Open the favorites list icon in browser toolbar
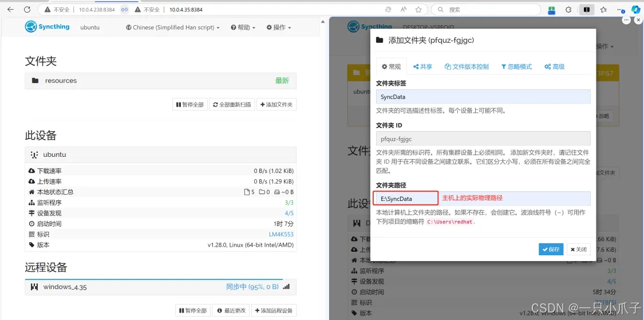 pos(603,10)
